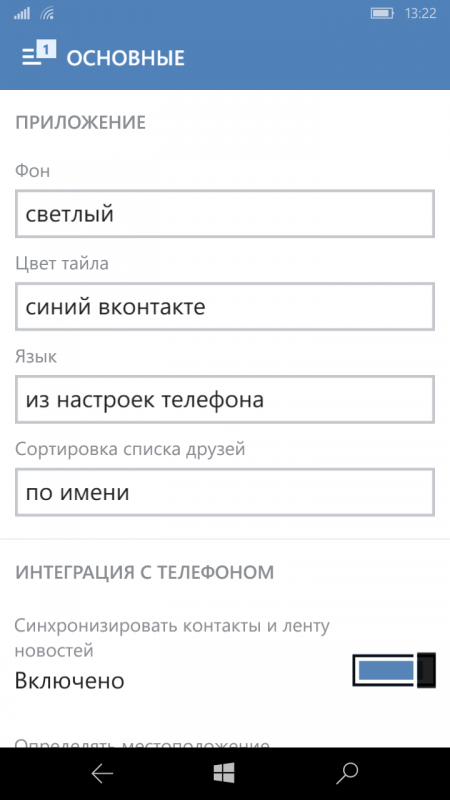This screenshot has height=800, width=450.
Task: Tap the Wi-Fi status icon
Action: [47, 13]
